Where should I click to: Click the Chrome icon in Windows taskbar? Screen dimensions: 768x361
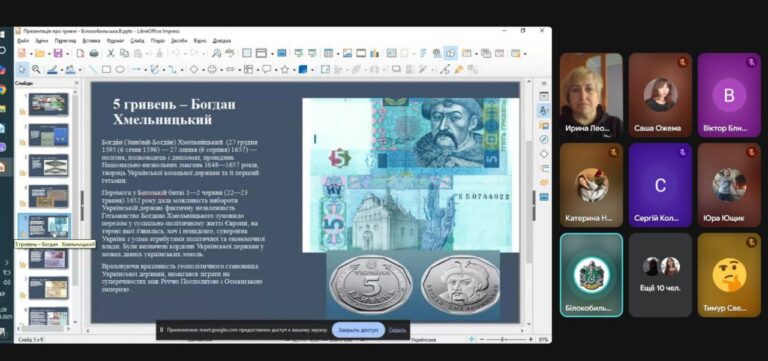(2, 89)
